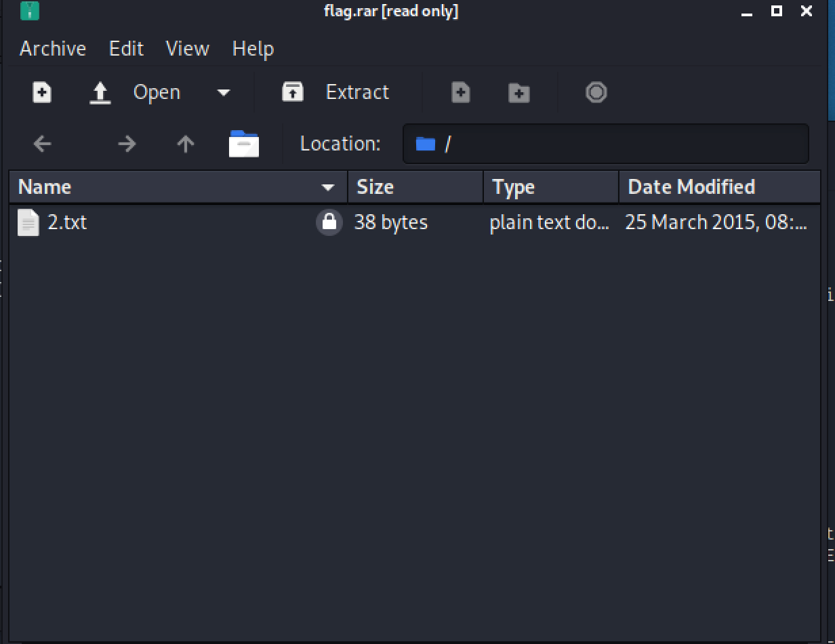The width and height of the screenshot is (835, 644).
Task: Open the dropdown next to Open
Action: pos(224,92)
